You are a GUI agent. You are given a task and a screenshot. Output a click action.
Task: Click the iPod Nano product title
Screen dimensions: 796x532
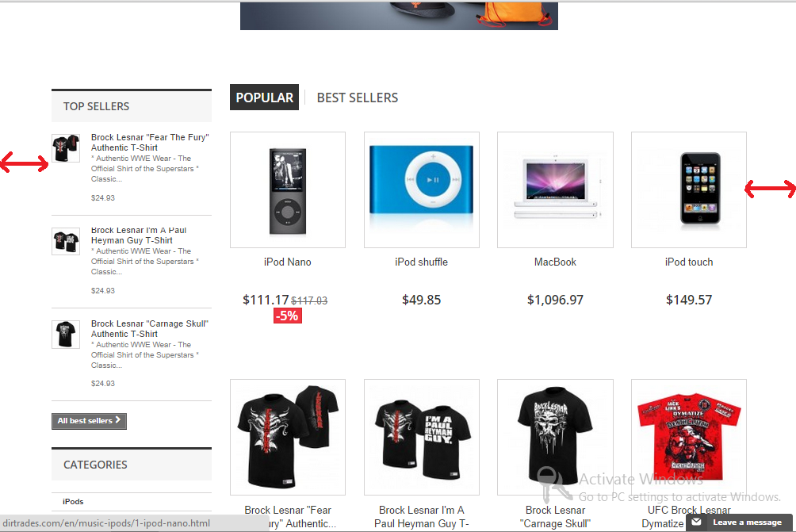click(287, 262)
